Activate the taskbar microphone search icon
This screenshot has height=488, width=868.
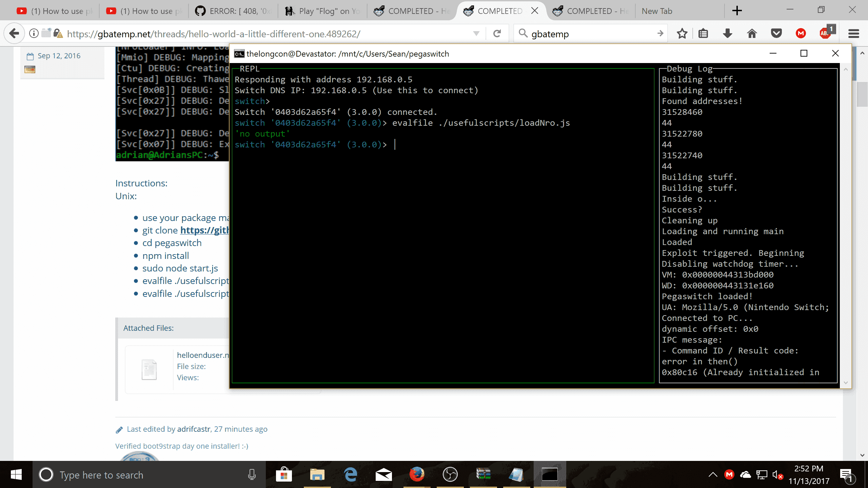(x=252, y=474)
